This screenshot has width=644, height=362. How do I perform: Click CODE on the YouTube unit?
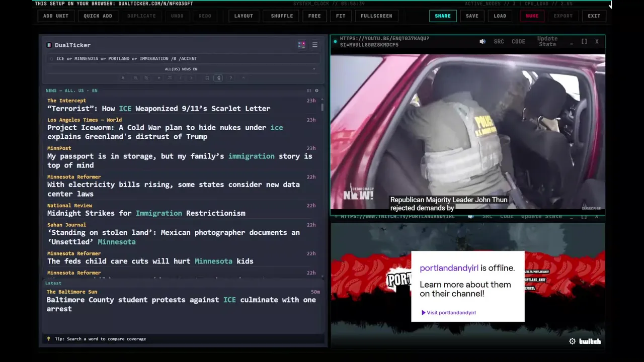point(518,42)
